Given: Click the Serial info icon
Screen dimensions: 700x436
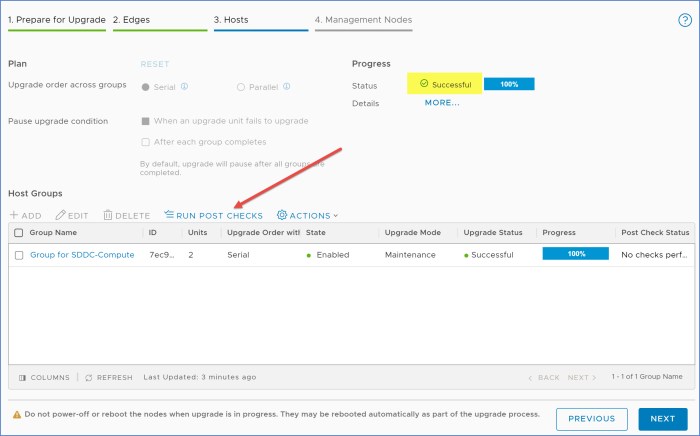Looking at the screenshot, I should 185,86.
